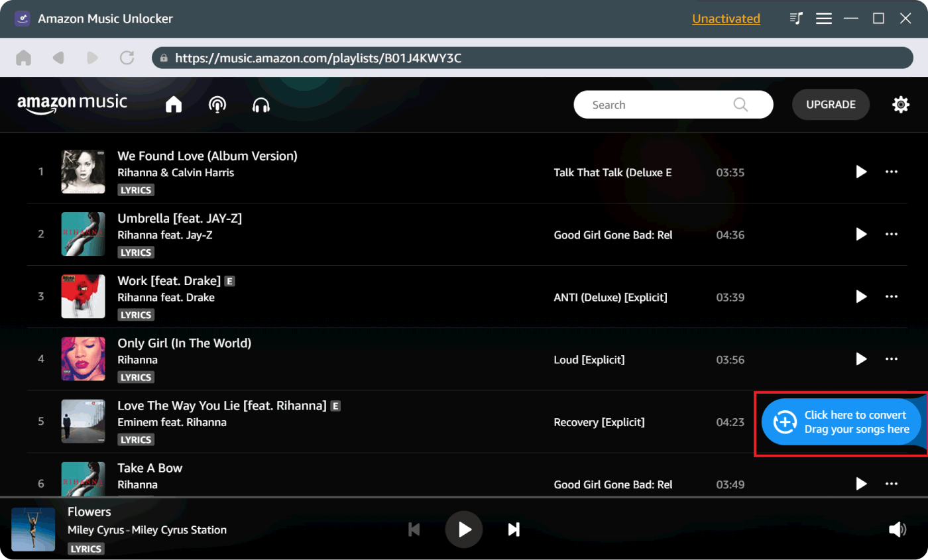
Task: Open Miley Cyrus Station now-playing text
Action: (147, 530)
